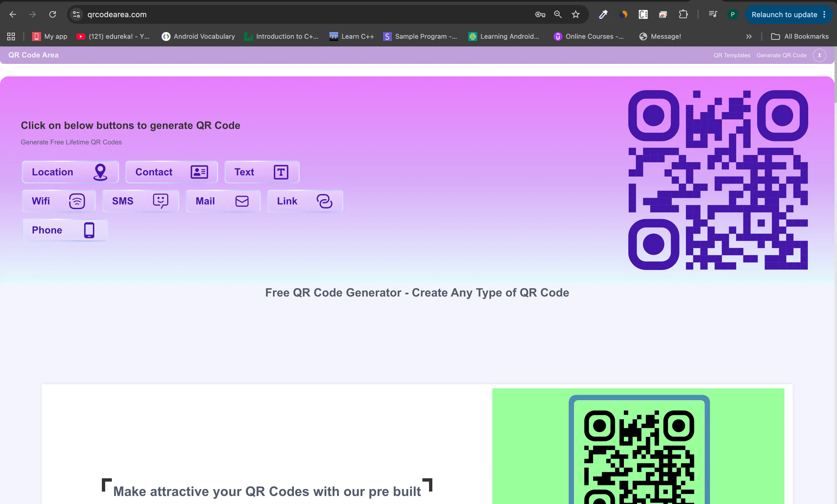Open the QR Templates nav link
The height and width of the screenshot is (504, 837).
tap(732, 55)
